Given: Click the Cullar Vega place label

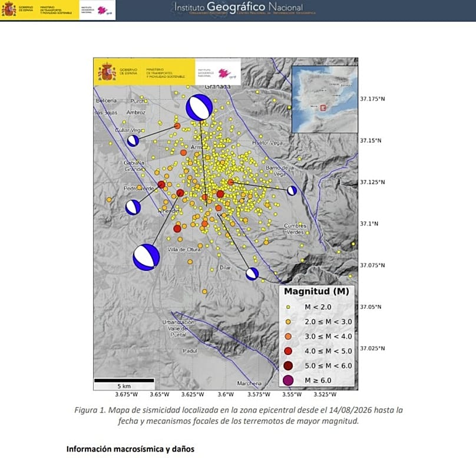Looking at the screenshot, I should click(128, 130).
